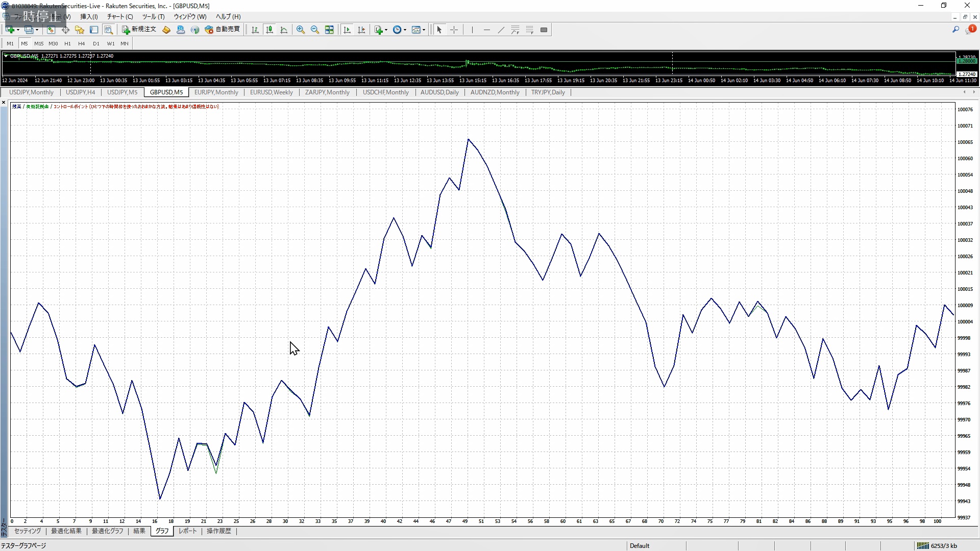Open the EURUSD,Weekly chart tab
The width and height of the screenshot is (980, 551).
coord(271,92)
